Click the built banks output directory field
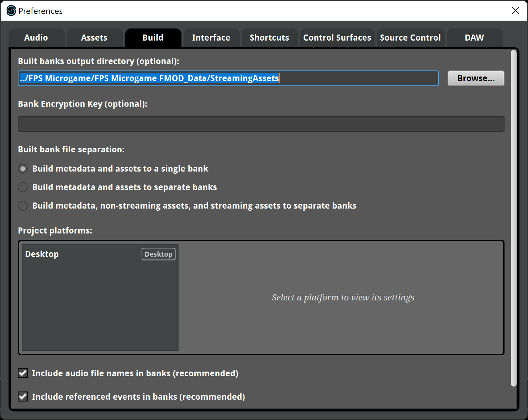The width and height of the screenshot is (528, 420). (228, 78)
